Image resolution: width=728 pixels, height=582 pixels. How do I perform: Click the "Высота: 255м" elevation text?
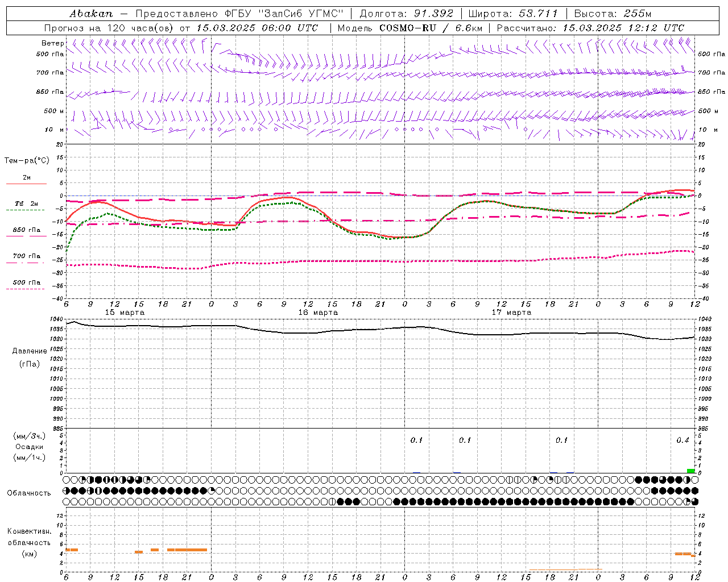[613, 14]
